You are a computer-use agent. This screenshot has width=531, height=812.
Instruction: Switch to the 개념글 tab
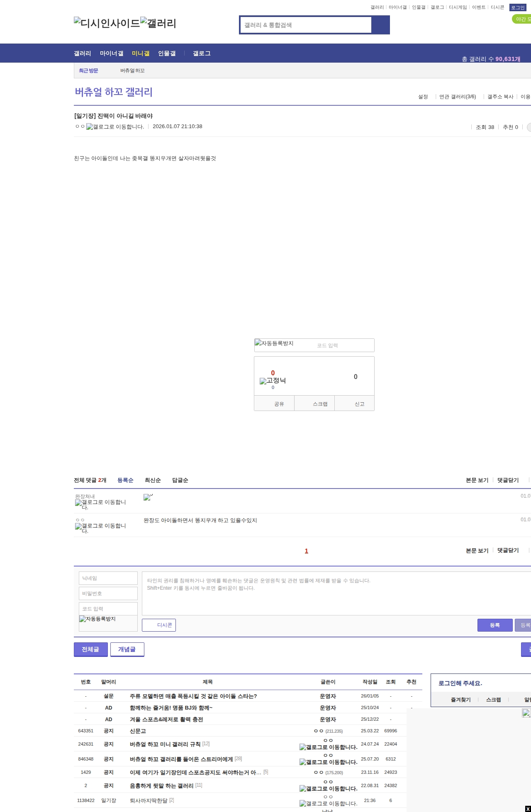127,649
